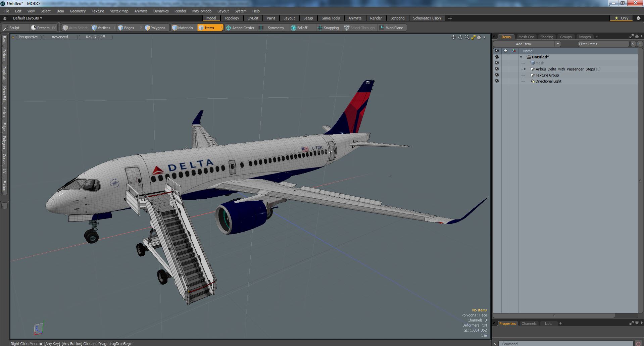Maximize the viewport with expand icon
Image resolution: width=644 pixels, height=346 pixels.
click(x=473, y=37)
